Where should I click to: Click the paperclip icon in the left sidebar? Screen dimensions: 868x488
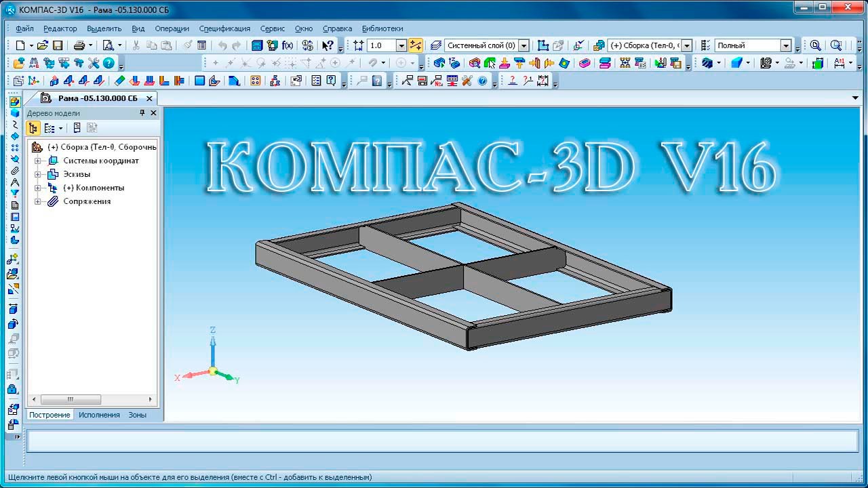[15, 171]
